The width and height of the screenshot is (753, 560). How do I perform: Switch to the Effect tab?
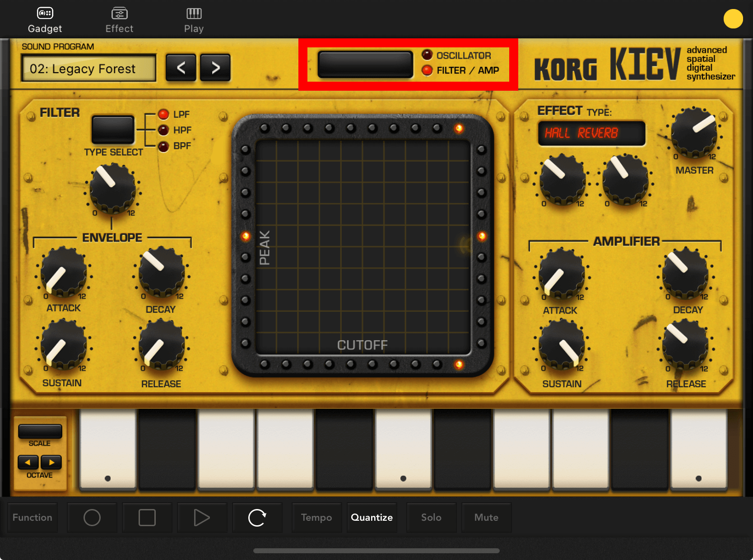pyautogui.click(x=119, y=20)
